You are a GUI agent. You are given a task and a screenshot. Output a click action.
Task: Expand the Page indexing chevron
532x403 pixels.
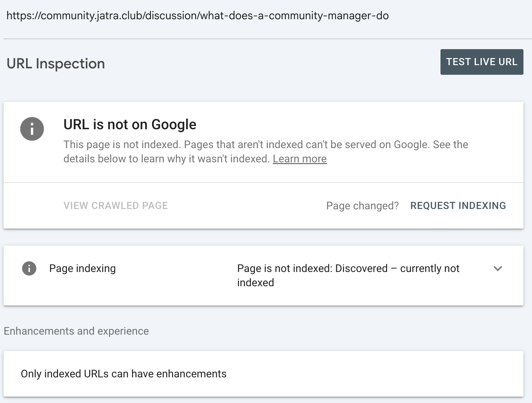point(498,268)
